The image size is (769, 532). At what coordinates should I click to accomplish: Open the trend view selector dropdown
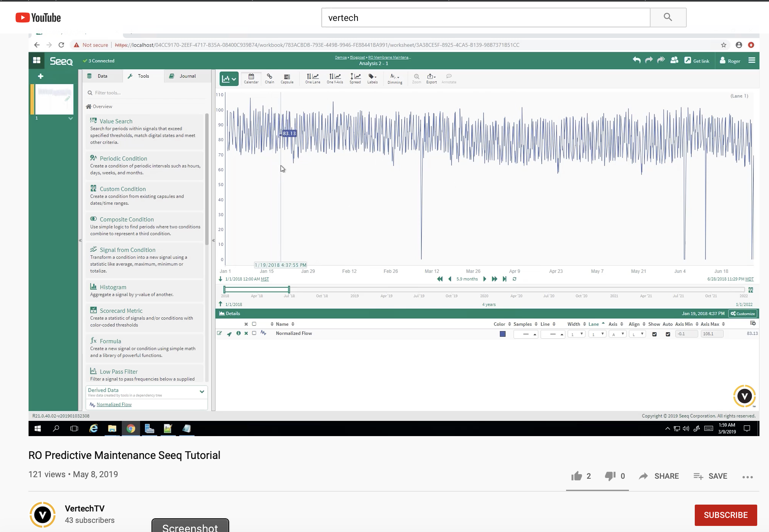click(229, 79)
